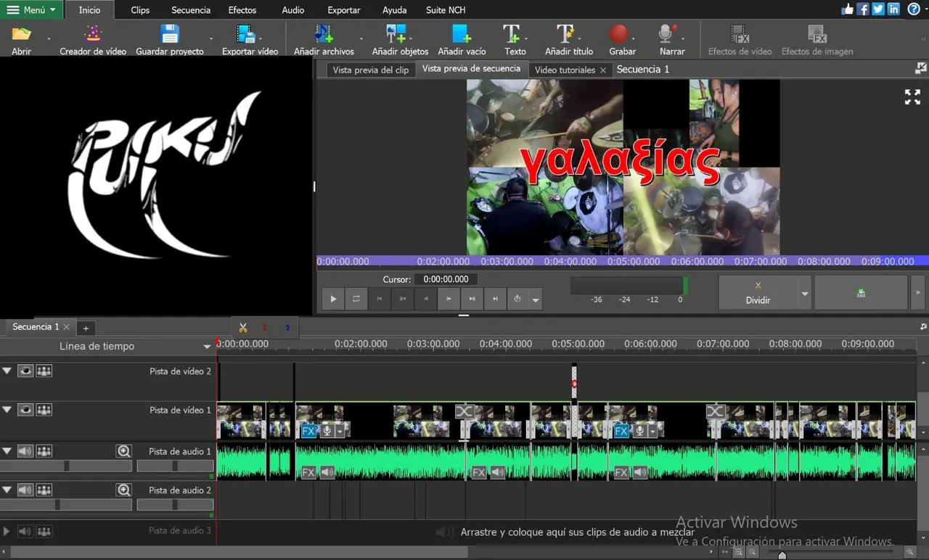The height and width of the screenshot is (560, 929).
Task: Click the Añadir archivos icon
Action: point(324,34)
